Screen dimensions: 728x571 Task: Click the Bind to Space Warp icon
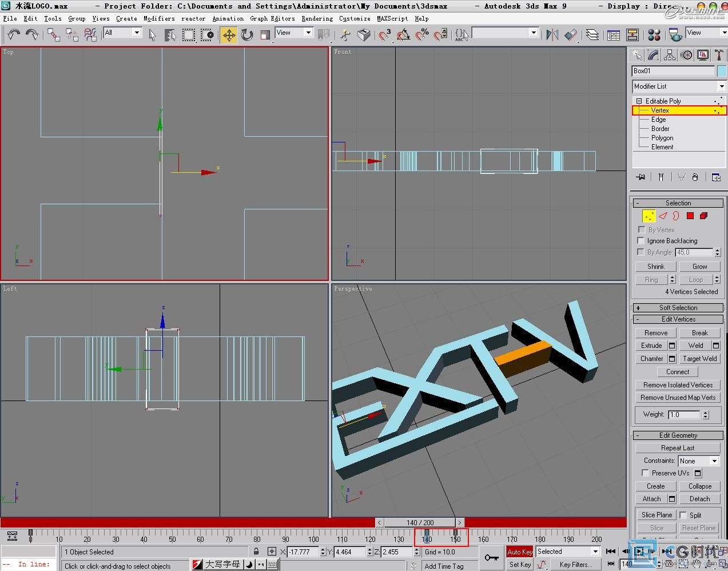click(x=90, y=35)
